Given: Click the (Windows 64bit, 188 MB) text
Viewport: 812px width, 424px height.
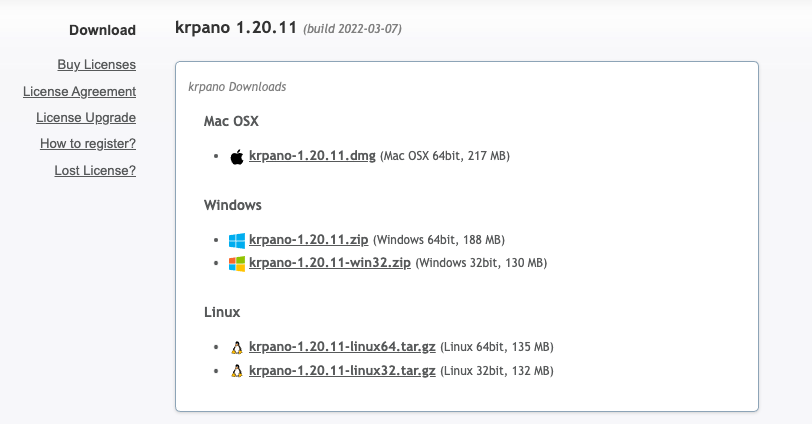Looking at the screenshot, I should [439, 240].
